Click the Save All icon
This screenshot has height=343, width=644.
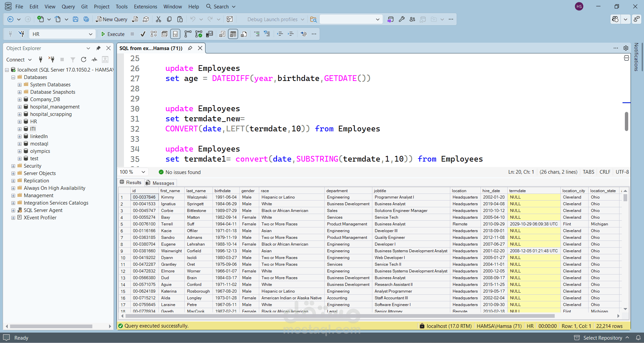(86, 19)
